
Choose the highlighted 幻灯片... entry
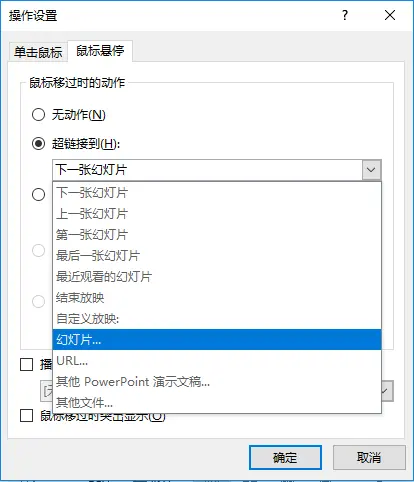coord(217,340)
